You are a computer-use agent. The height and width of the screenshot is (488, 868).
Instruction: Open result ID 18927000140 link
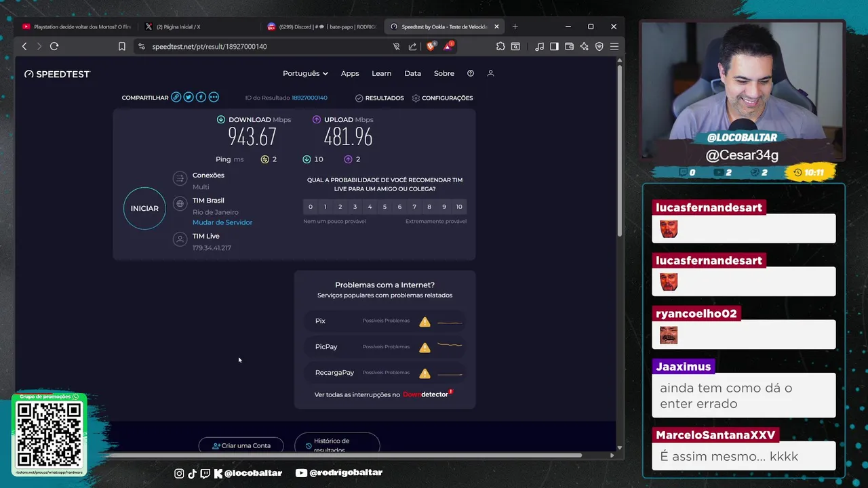(x=309, y=98)
